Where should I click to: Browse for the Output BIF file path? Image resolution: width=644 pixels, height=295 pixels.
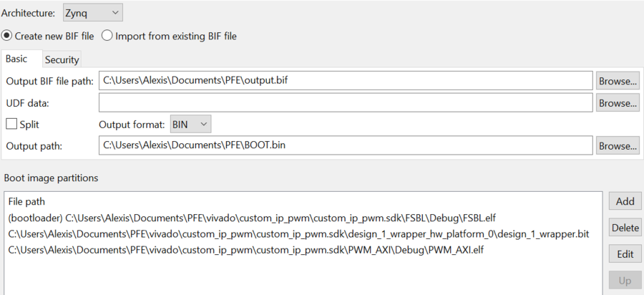(x=618, y=81)
